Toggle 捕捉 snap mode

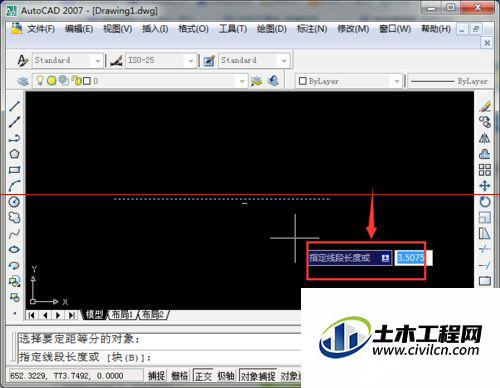point(157,376)
